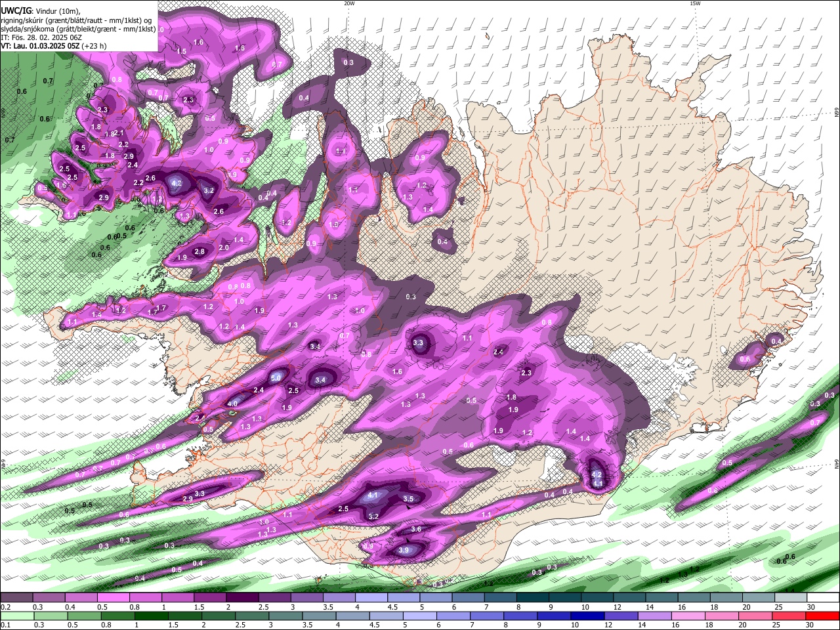The image size is (840, 630).
Task: Click the 'UWC/IG' title in the header box
Action: [x=16, y=11]
